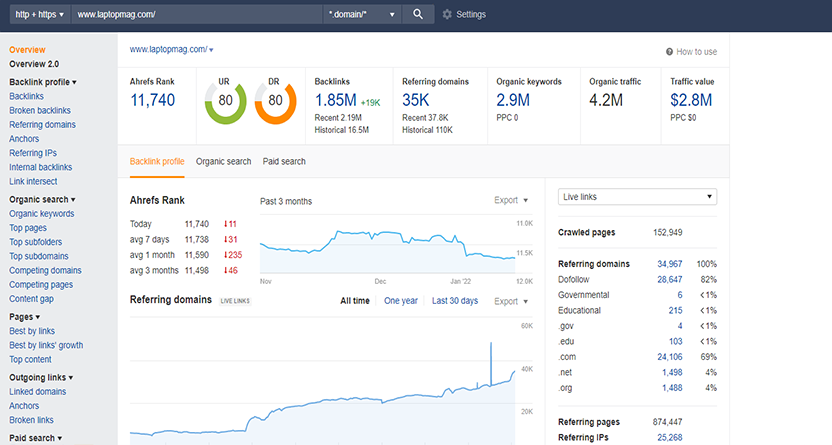This screenshot has height=445, width=832.
Task: Open Referring domains sidebar link
Action: tap(42, 125)
